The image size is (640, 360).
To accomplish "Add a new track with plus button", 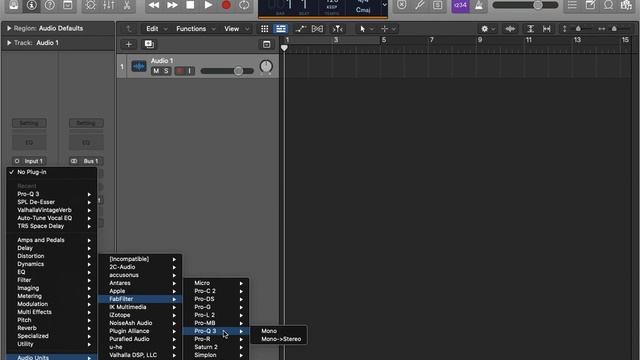I will click(129, 44).
